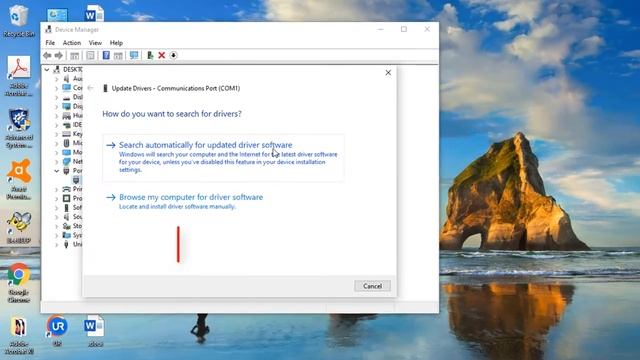
Task: Open the Advanced System shield desktop icon
Action: [x=19, y=129]
